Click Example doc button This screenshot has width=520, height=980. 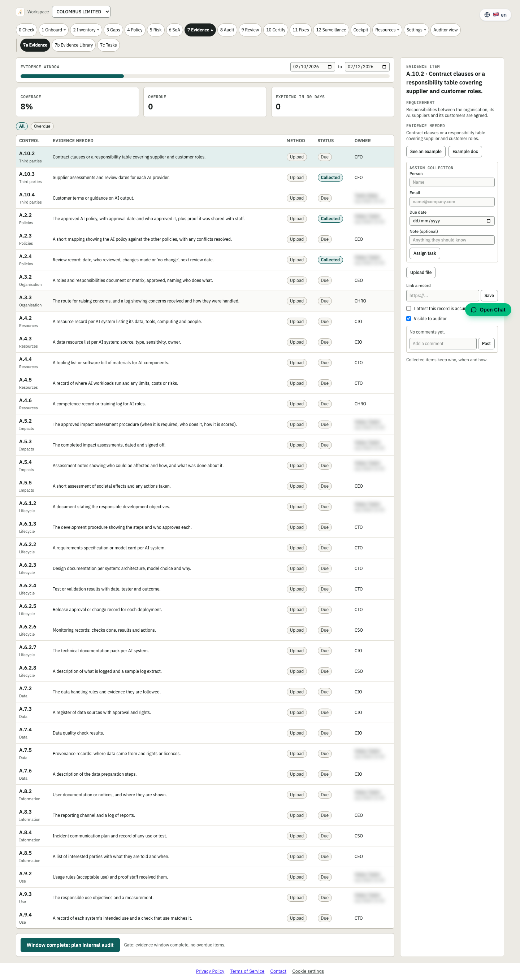click(465, 151)
